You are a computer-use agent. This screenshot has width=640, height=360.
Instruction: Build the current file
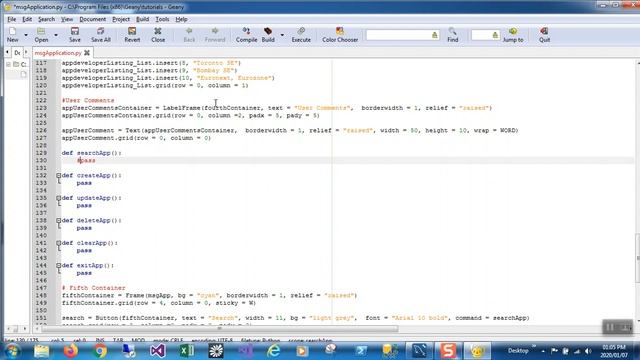[268, 35]
